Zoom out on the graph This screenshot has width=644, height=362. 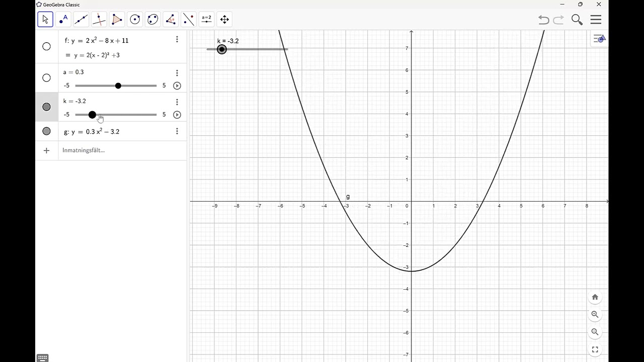595,332
